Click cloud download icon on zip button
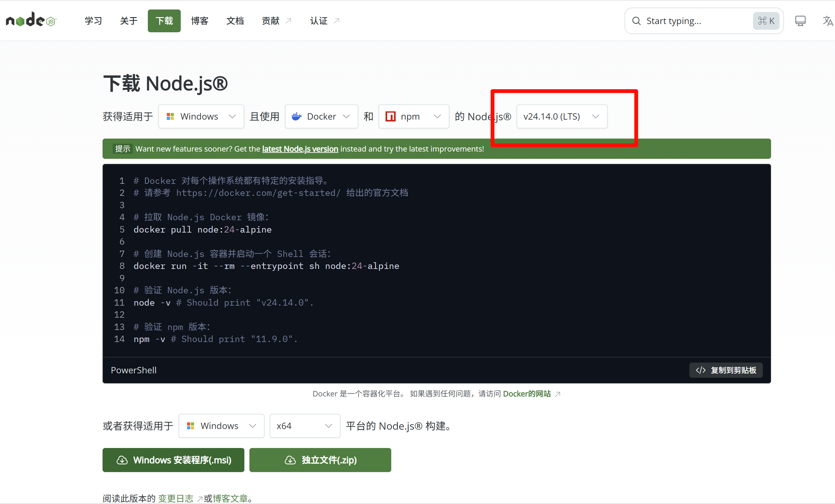 click(x=290, y=460)
